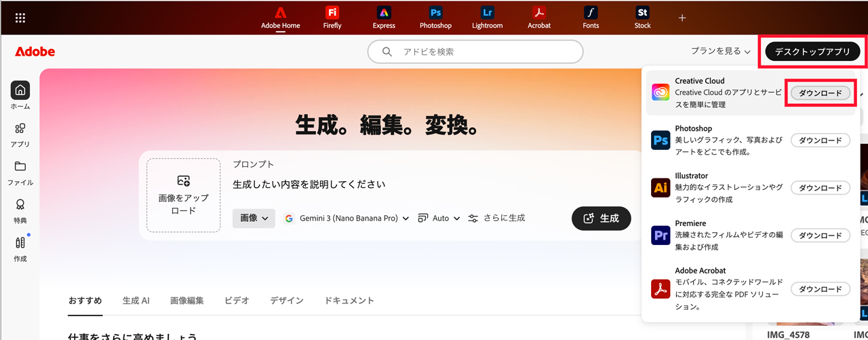
Task: Switch to the ドキュメント tab
Action: (x=349, y=301)
